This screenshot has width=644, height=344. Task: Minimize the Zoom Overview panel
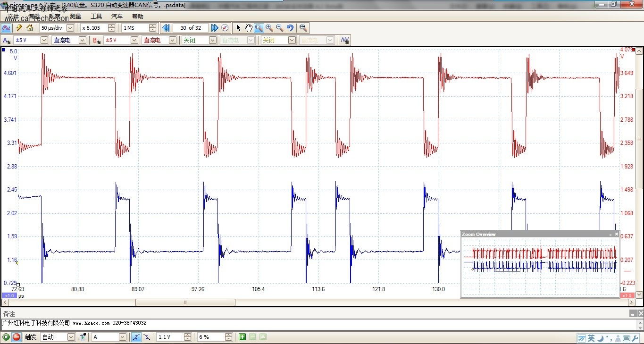611,234
